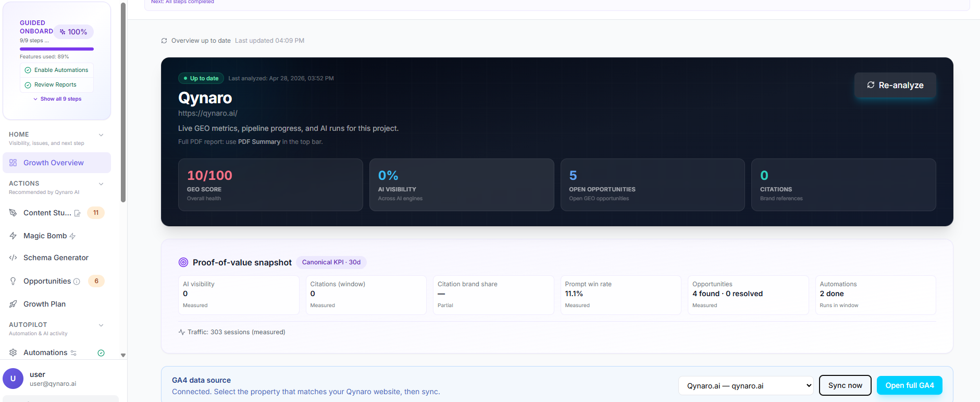Open the Automations menu item

pos(57,352)
